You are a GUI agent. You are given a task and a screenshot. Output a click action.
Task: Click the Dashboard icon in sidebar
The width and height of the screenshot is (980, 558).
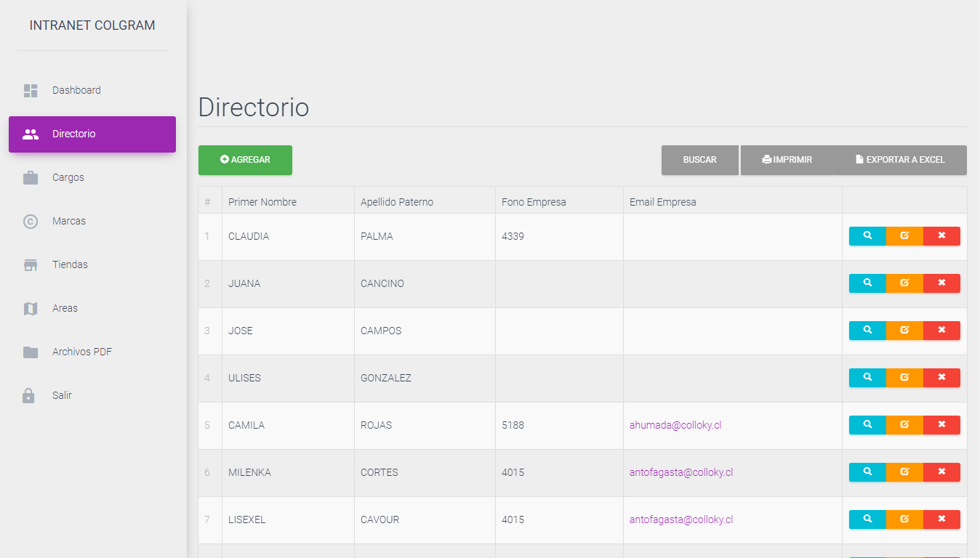click(x=31, y=91)
